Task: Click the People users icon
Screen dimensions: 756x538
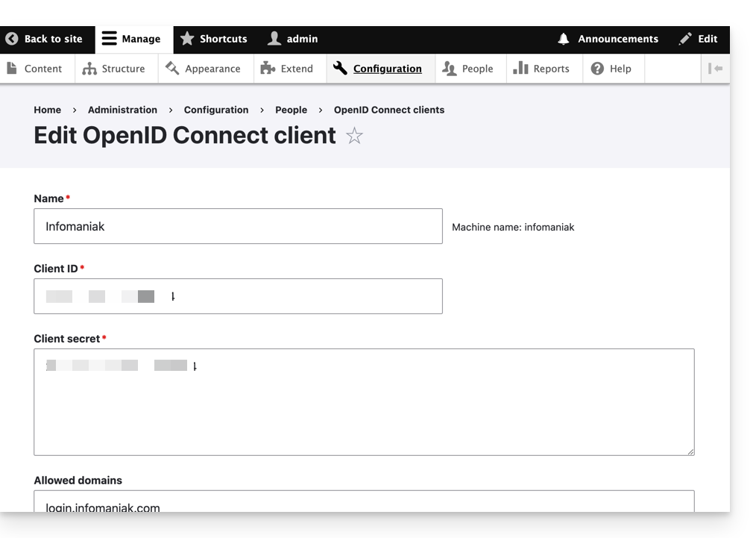Action: tap(449, 69)
